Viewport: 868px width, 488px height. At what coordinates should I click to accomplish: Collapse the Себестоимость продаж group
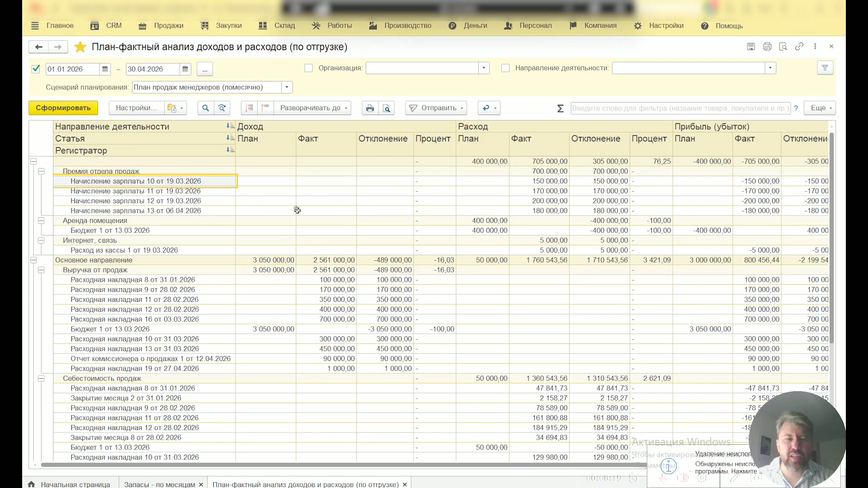point(41,379)
